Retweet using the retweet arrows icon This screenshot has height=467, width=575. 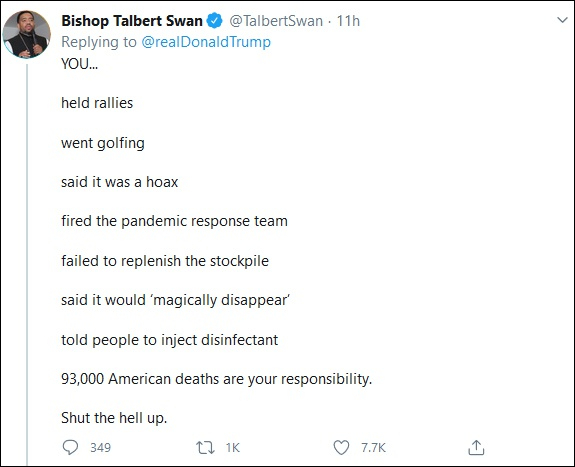tap(205, 448)
